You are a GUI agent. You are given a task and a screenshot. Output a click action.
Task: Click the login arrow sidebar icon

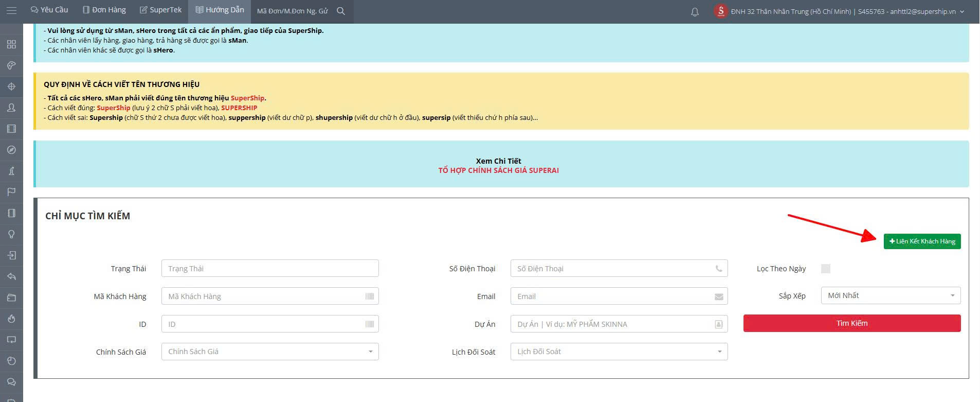point(11,255)
